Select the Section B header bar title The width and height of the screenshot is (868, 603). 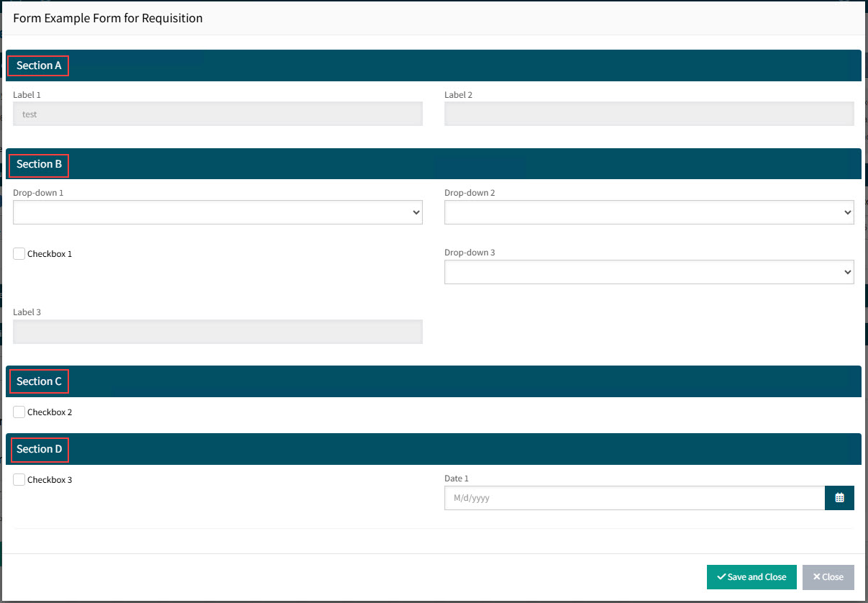[39, 164]
